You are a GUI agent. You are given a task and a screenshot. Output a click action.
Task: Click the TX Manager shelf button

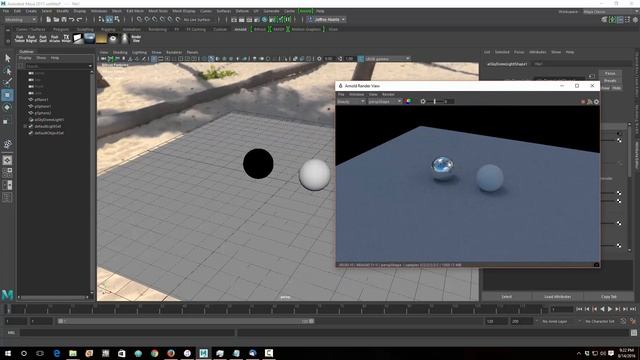click(66, 38)
